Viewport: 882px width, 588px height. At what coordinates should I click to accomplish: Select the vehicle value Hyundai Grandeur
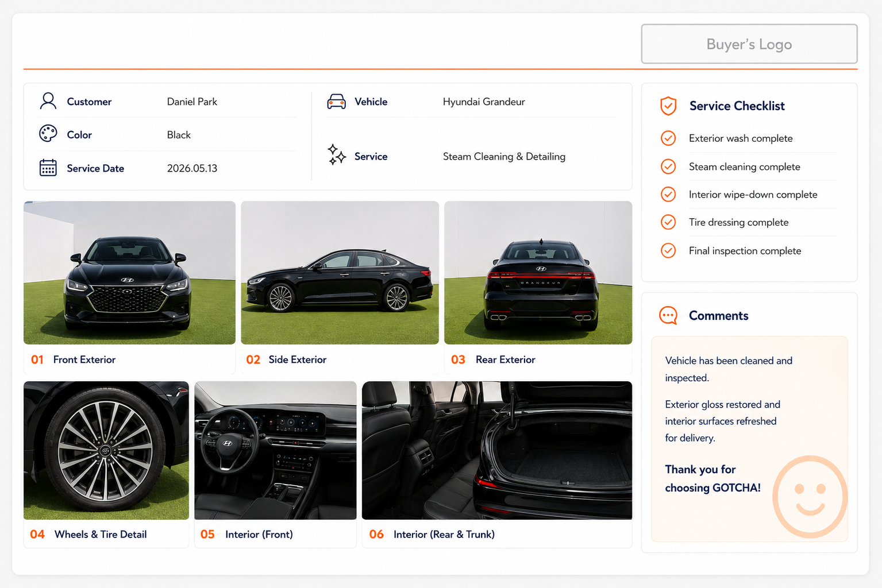pyautogui.click(x=484, y=102)
